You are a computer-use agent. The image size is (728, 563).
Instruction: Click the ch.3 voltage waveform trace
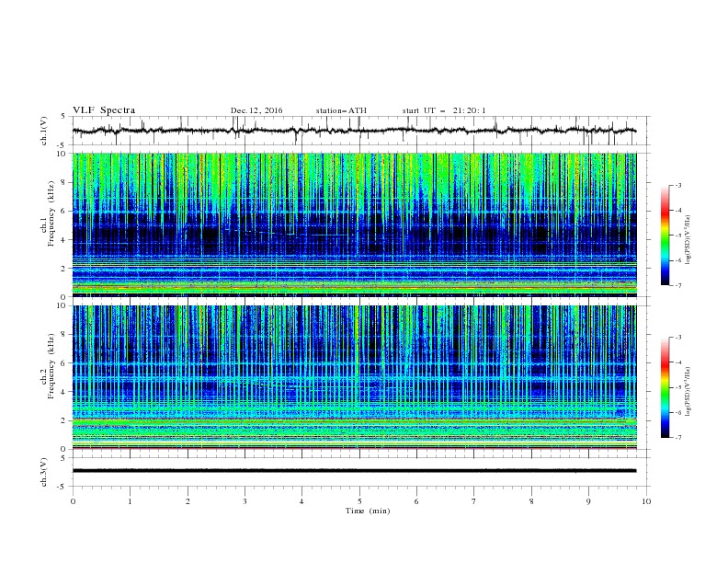[354, 471]
